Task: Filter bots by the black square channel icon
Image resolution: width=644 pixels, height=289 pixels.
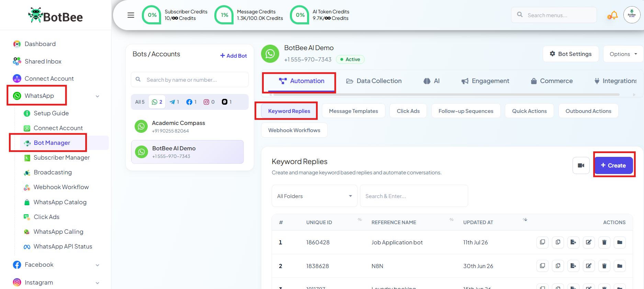Action: click(227, 102)
